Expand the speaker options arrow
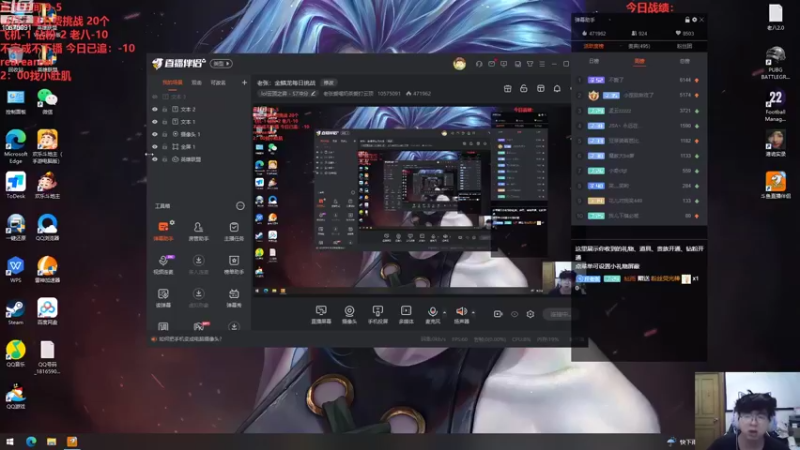 473,312
